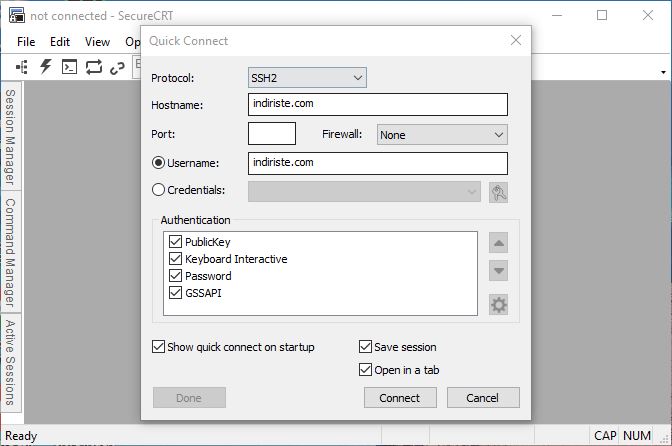Viewport: 672px width, 446px height.
Task: Move authentication method down with arrow
Action: click(x=498, y=270)
